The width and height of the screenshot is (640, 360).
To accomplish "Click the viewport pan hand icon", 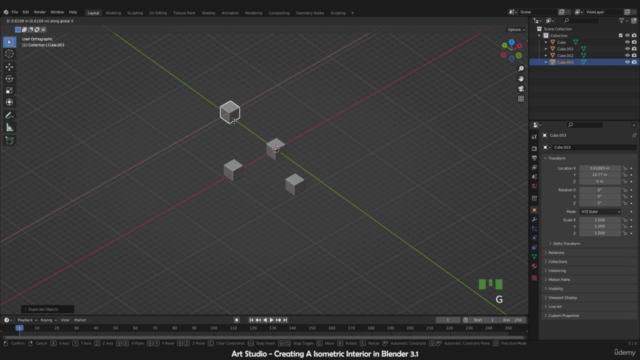I will 521,79.
